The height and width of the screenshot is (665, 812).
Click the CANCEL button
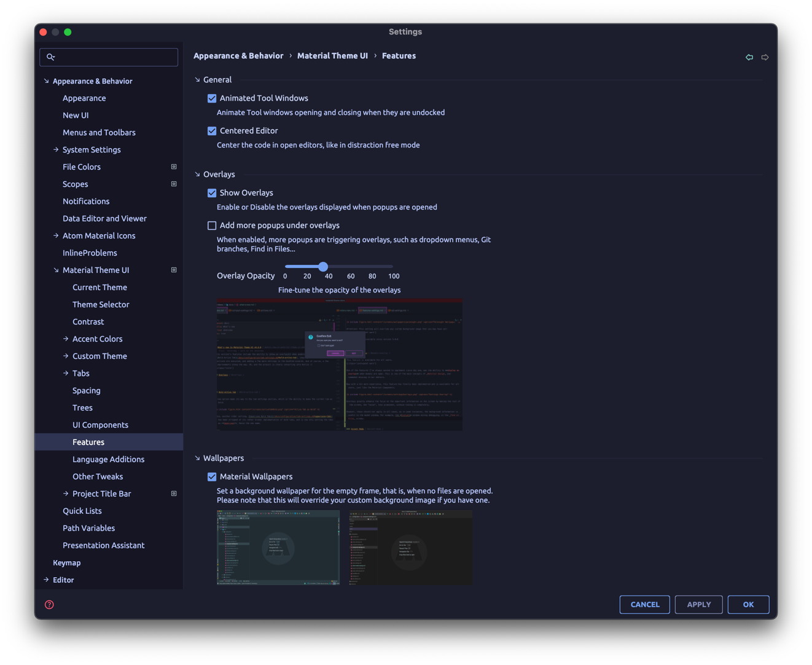coord(644,604)
